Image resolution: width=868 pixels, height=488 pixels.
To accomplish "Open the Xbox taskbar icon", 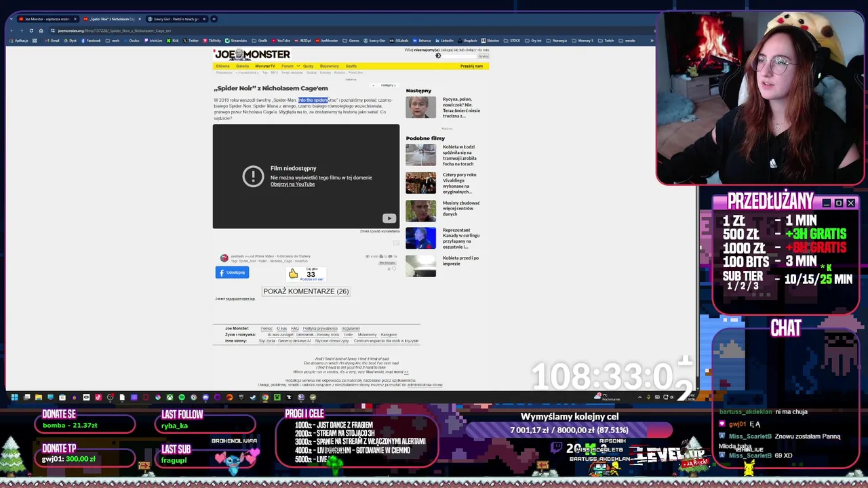I will coord(170,397).
